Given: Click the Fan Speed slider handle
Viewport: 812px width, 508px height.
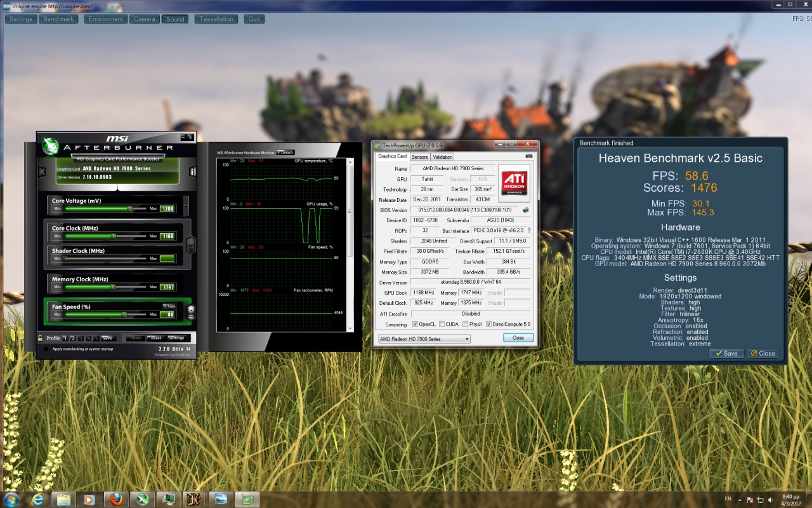Looking at the screenshot, I should click(124, 314).
